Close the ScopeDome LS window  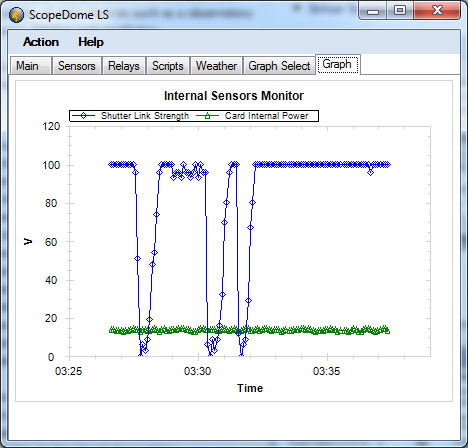(x=437, y=11)
